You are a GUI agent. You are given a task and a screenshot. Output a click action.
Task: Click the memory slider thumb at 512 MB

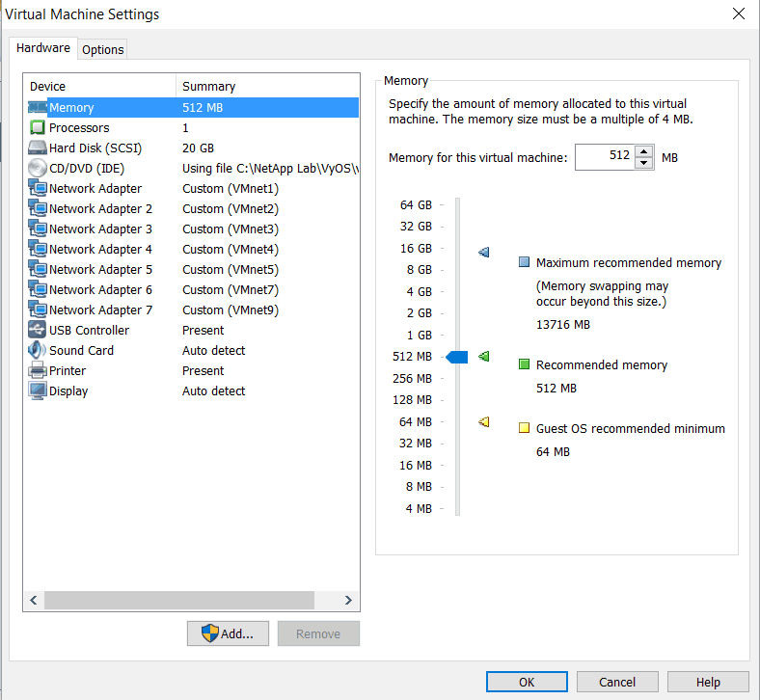pyautogui.click(x=457, y=358)
